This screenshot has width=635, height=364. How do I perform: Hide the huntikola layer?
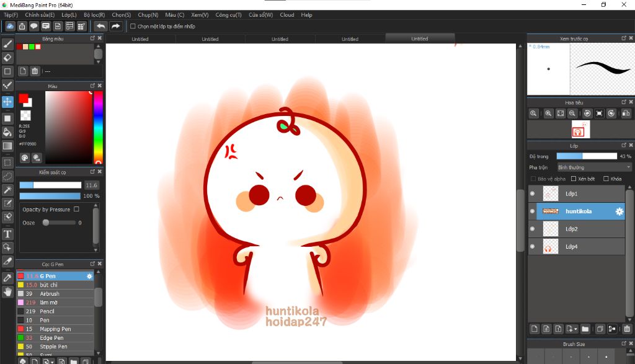pyautogui.click(x=533, y=211)
